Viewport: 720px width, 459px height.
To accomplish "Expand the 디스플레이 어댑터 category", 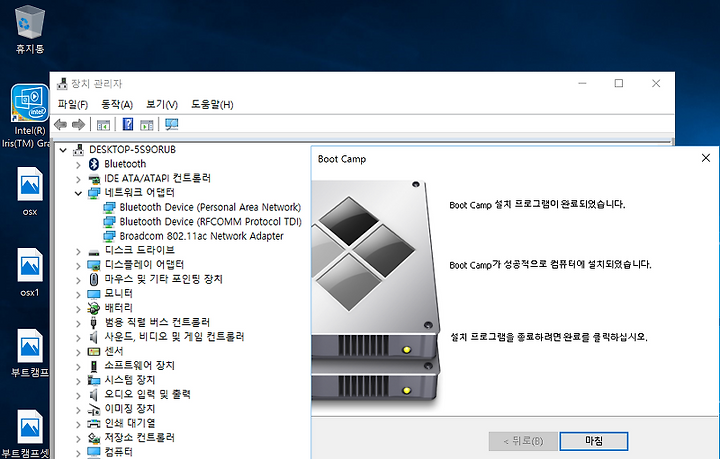I will point(78,266).
